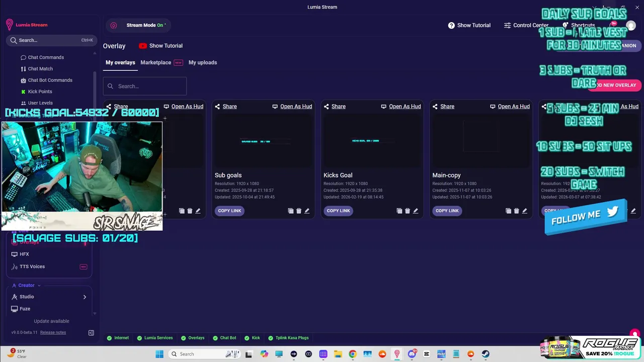
Task: Click the Add New Overlay button
Action: click(615, 85)
